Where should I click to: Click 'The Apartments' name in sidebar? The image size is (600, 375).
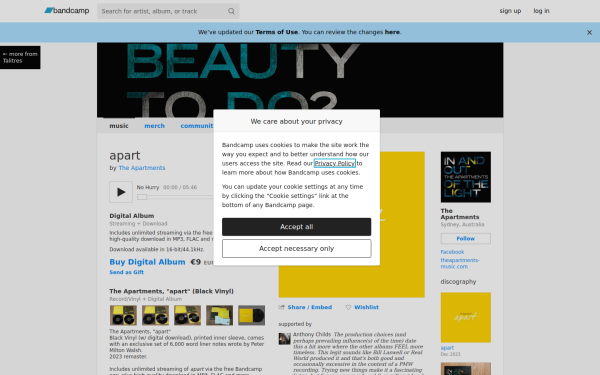pyautogui.click(x=460, y=214)
